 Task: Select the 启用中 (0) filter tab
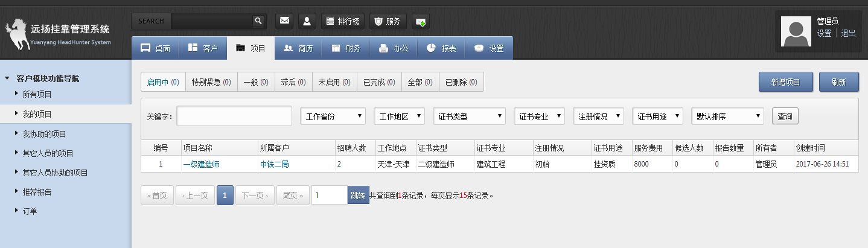tap(163, 82)
